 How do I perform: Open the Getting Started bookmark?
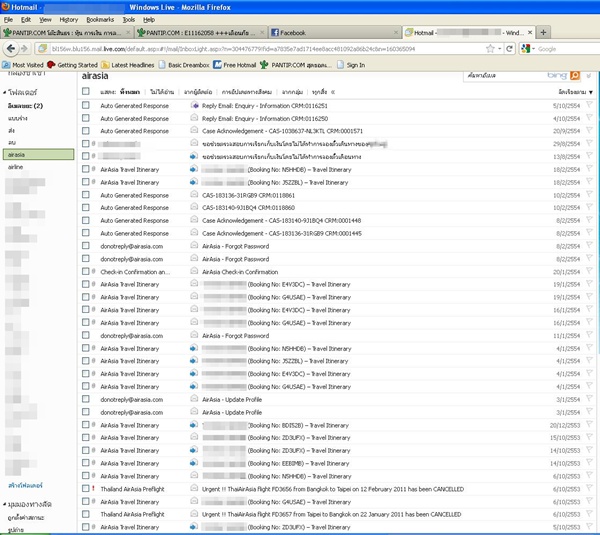click(73, 65)
